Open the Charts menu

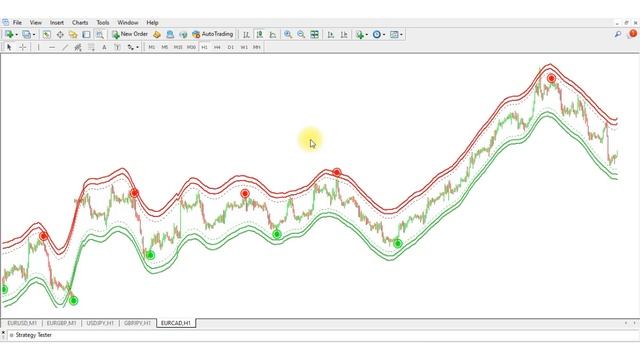pyautogui.click(x=80, y=22)
